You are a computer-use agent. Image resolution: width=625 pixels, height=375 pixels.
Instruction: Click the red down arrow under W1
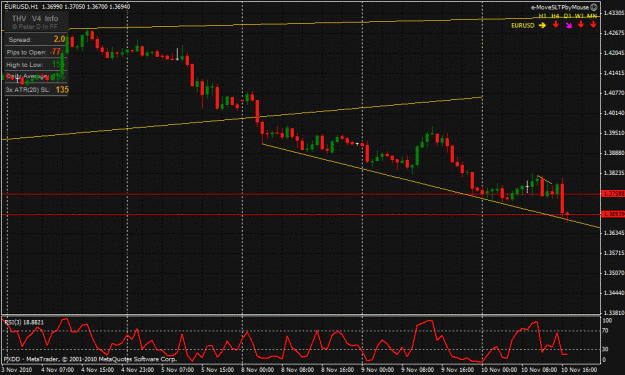pyautogui.click(x=581, y=25)
